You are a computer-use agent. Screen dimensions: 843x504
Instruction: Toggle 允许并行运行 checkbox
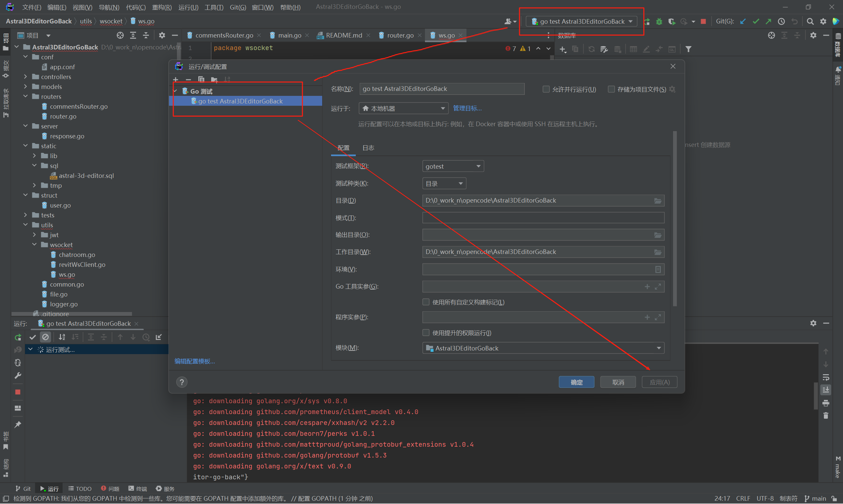pyautogui.click(x=546, y=89)
